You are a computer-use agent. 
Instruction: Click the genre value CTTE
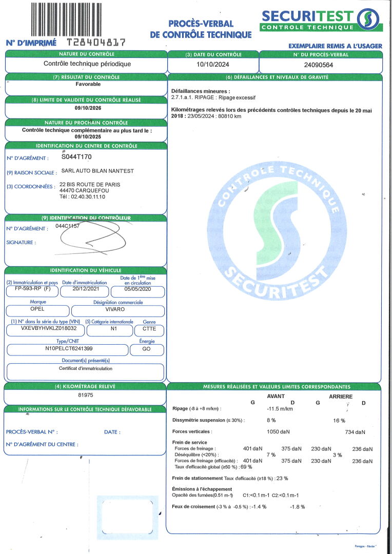[149, 329]
